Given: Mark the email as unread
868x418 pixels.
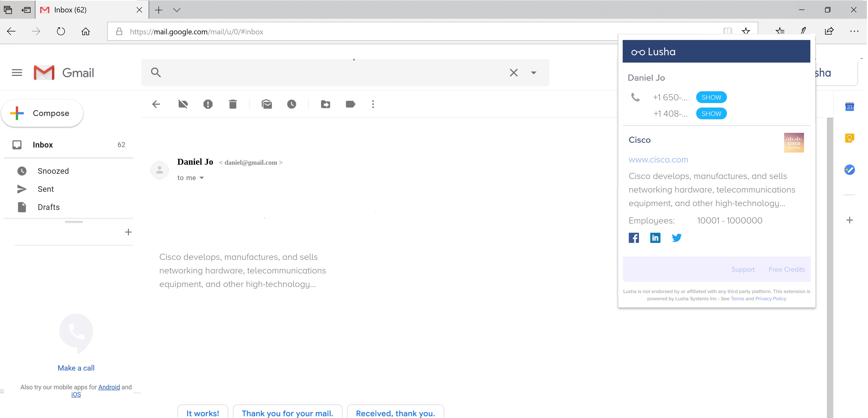Looking at the screenshot, I should (x=267, y=104).
